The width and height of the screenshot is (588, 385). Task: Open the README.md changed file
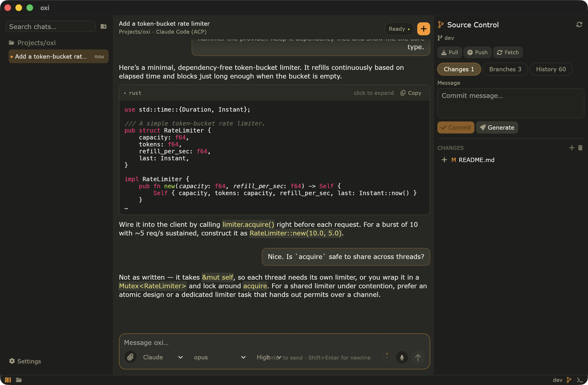click(x=476, y=160)
